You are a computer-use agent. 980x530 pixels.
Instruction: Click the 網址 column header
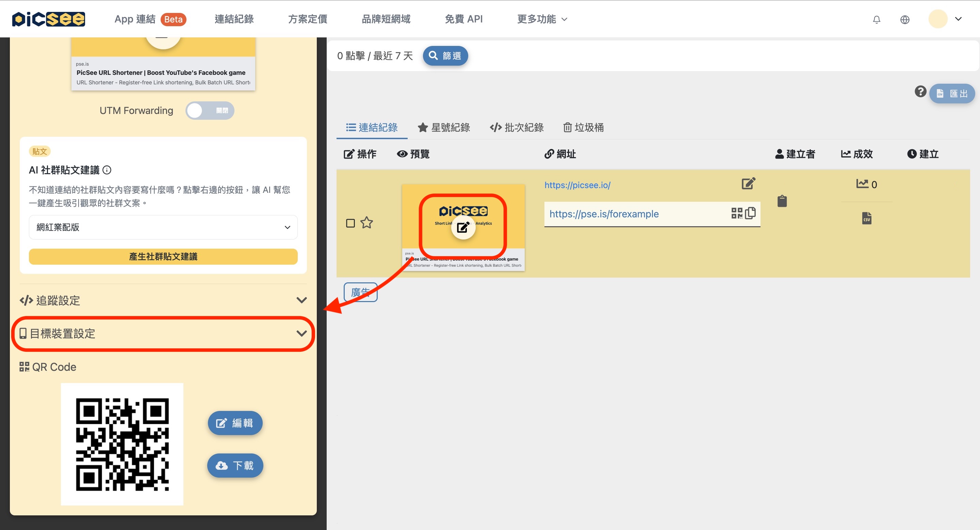click(560, 154)
